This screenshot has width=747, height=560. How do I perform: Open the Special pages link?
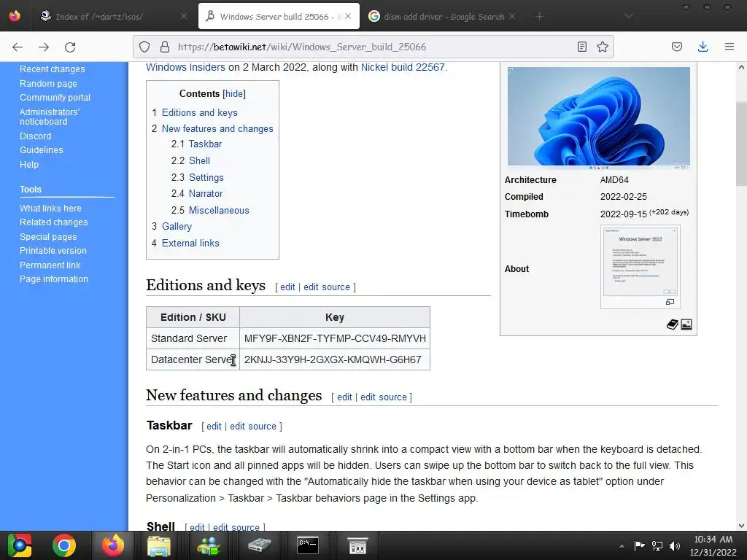[48, 237]
